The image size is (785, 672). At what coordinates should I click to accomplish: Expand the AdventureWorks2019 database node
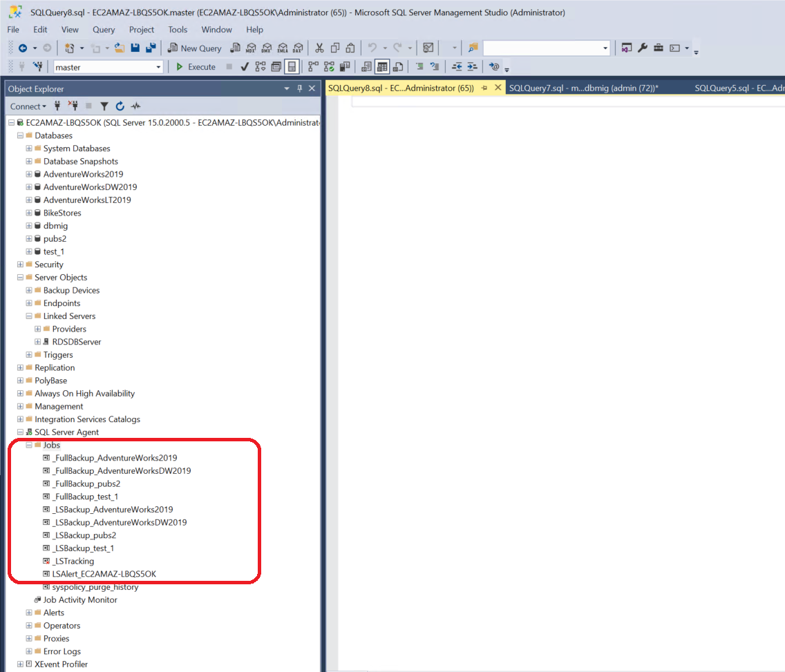(x=29, y=174)
